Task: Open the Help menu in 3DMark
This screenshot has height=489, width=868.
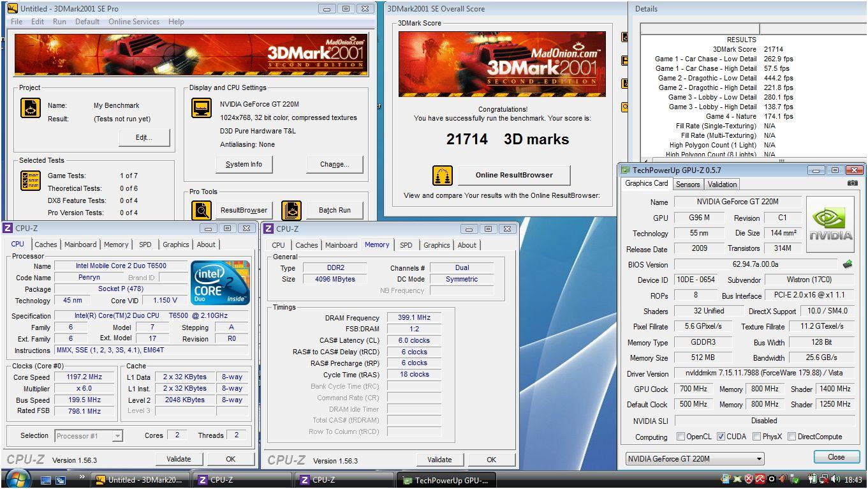Action: (x=176, y=22)
